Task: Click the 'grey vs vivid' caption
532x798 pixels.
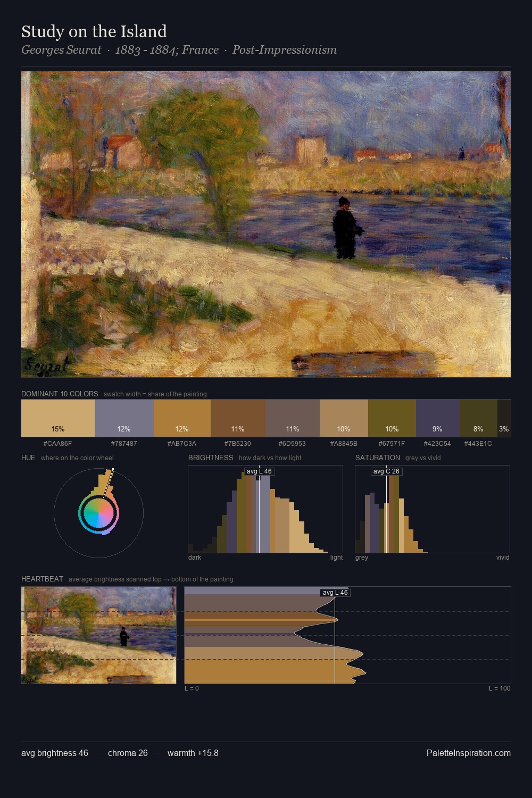Action: click(423, 458)
